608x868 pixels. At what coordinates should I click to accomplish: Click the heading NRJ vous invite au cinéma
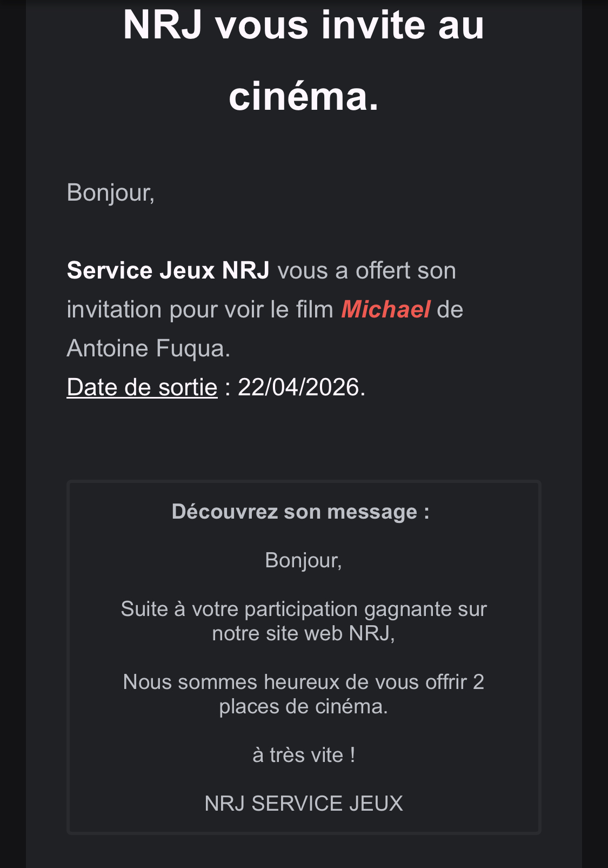tap(304, 61)
